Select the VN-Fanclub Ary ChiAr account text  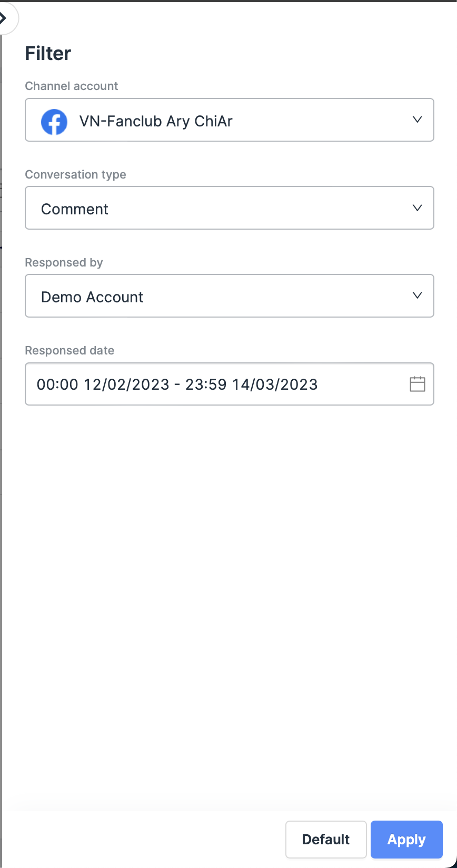156,122
